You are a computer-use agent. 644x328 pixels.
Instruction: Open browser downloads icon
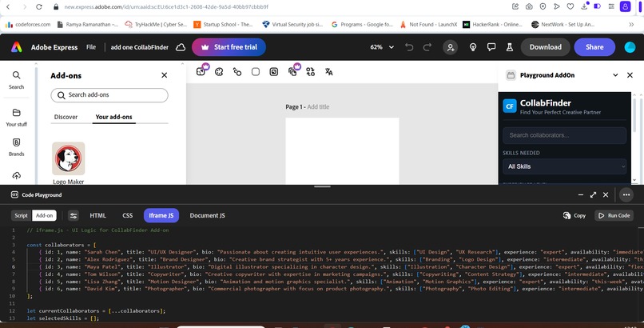[x=584, y=6]
